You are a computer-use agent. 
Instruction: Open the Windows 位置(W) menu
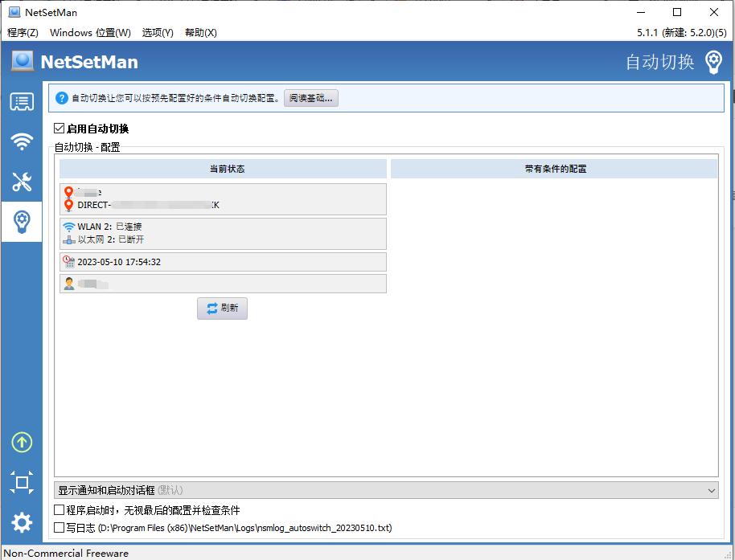click(92, 33)
